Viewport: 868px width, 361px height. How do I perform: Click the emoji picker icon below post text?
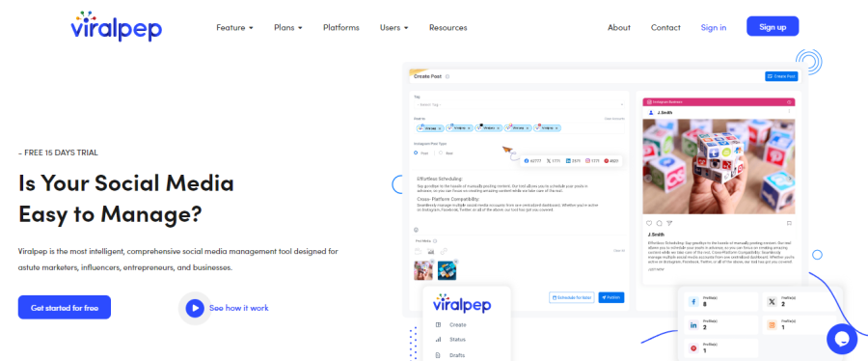pos(417,230)
